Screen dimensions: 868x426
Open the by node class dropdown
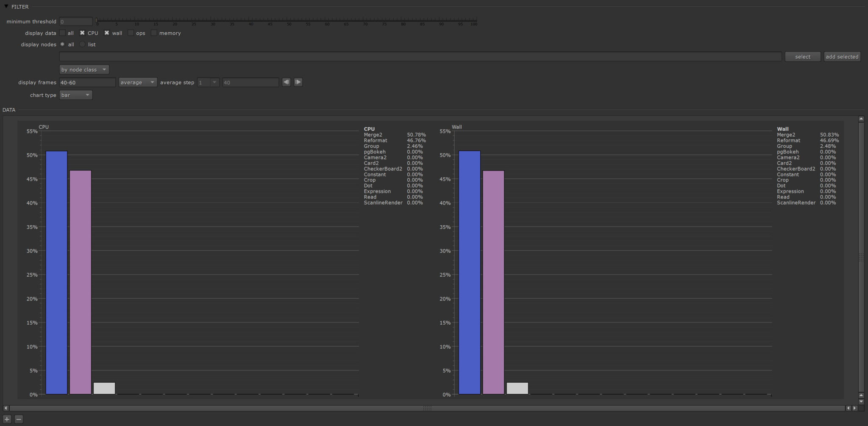click(x=84, y=69)
